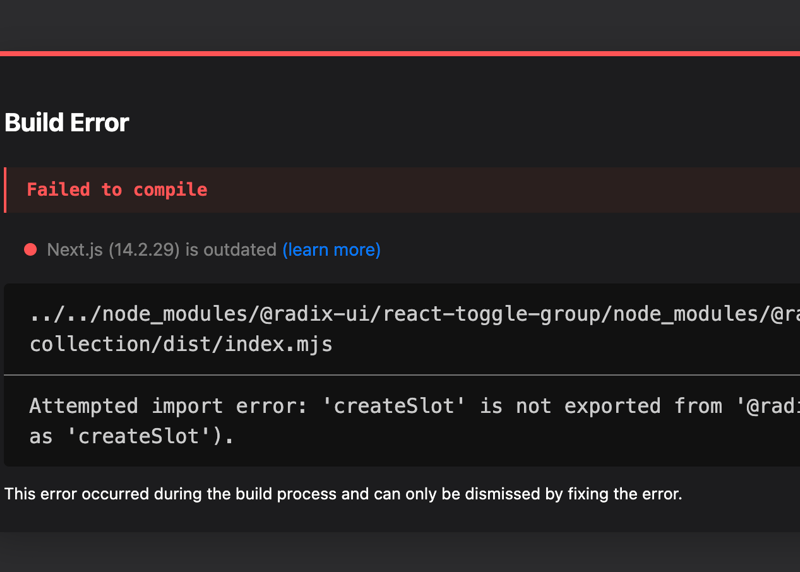Click the 'Attempted import error' message line
800x572 pixels.
click(414, 406)
